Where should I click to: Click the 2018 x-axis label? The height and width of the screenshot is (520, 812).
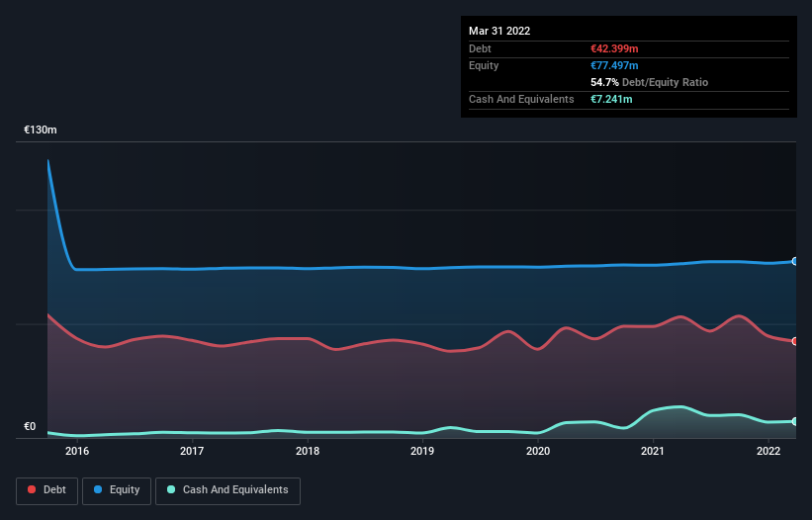(308, 451)
